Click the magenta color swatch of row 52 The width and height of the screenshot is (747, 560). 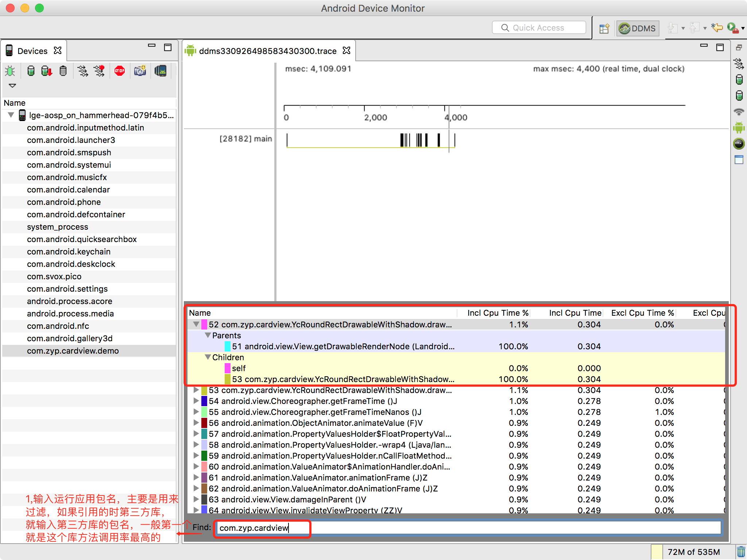click(204, 324)
